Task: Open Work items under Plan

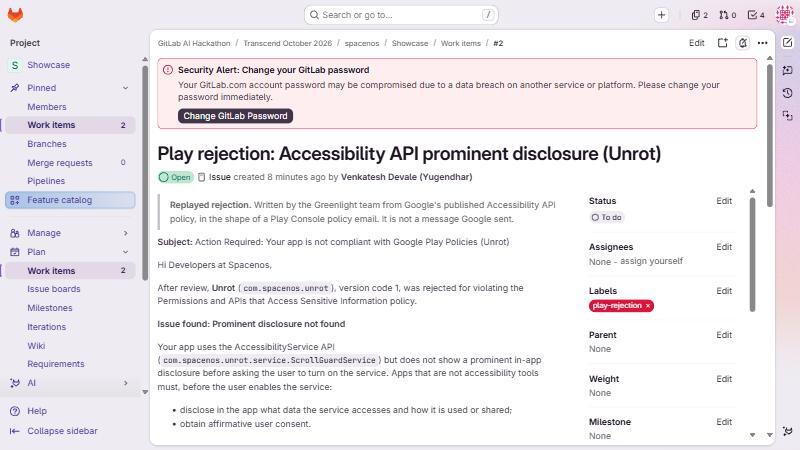Action: tap(70, 270)
